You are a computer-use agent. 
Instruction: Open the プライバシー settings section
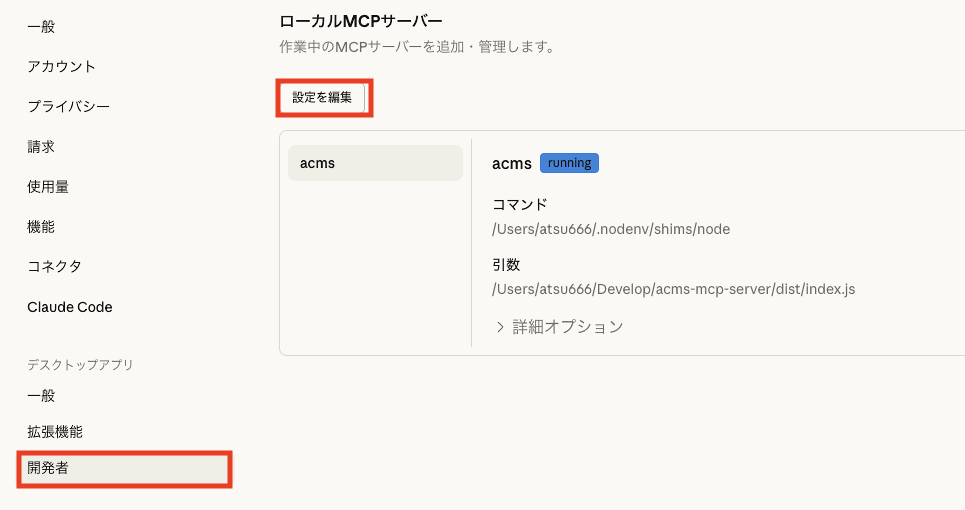point(68,107)
